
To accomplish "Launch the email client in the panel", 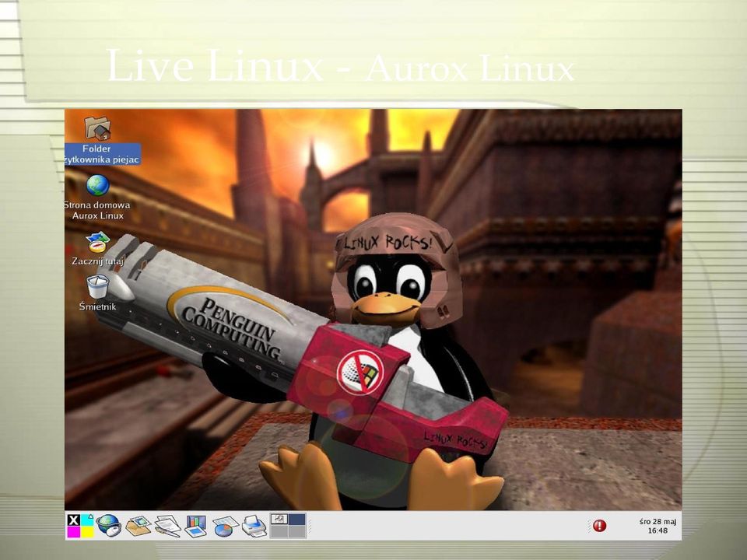I will tap(139, 527).
